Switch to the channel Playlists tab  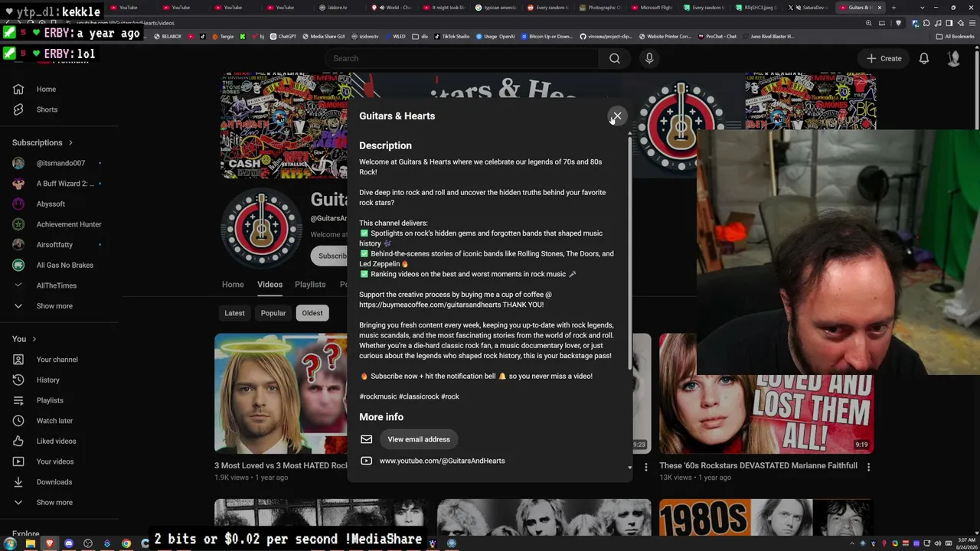[x=310, y=285]
